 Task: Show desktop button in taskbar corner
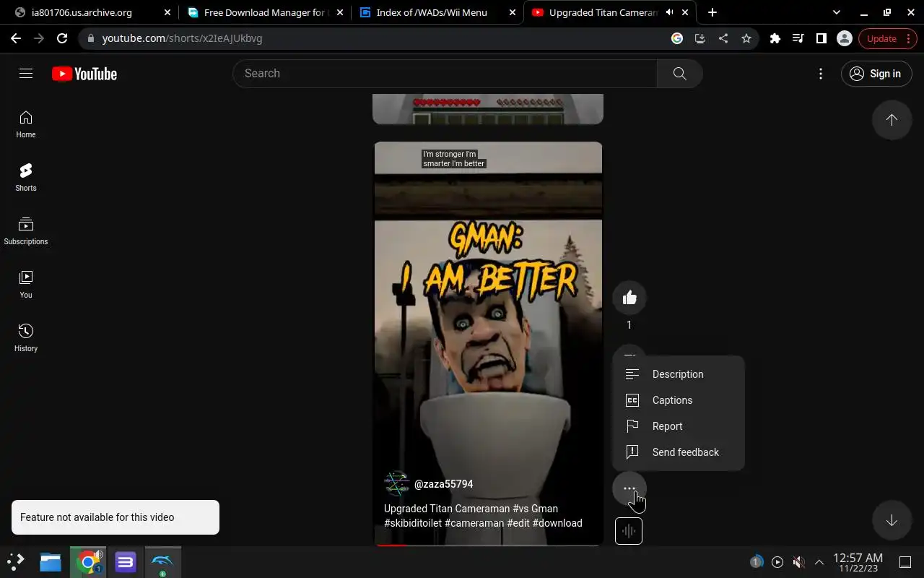coord(905,562)
